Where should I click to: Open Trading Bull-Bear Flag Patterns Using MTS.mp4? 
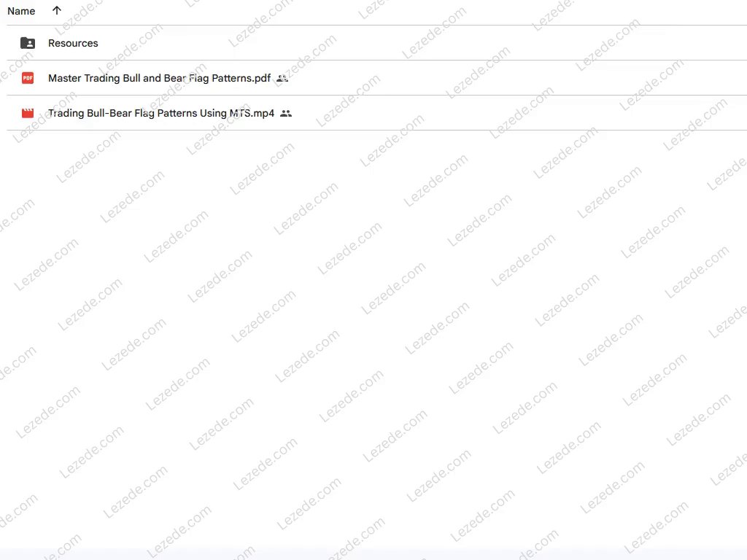pos(161,113)
